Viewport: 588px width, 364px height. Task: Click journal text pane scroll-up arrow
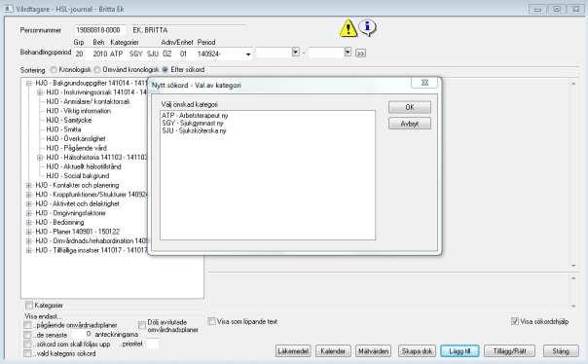[573, 84]
